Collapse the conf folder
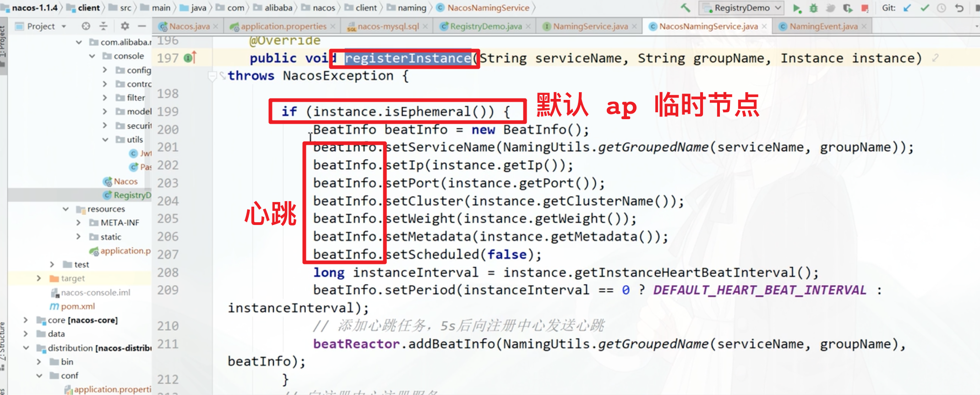This screenshot has height=395, width=980. click(39, 375)
